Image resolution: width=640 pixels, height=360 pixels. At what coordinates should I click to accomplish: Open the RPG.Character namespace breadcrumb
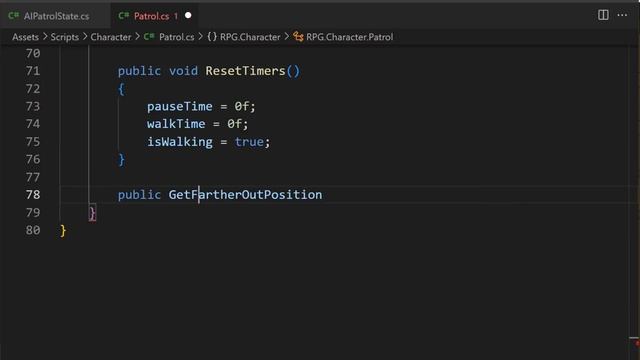pos(250,37)
